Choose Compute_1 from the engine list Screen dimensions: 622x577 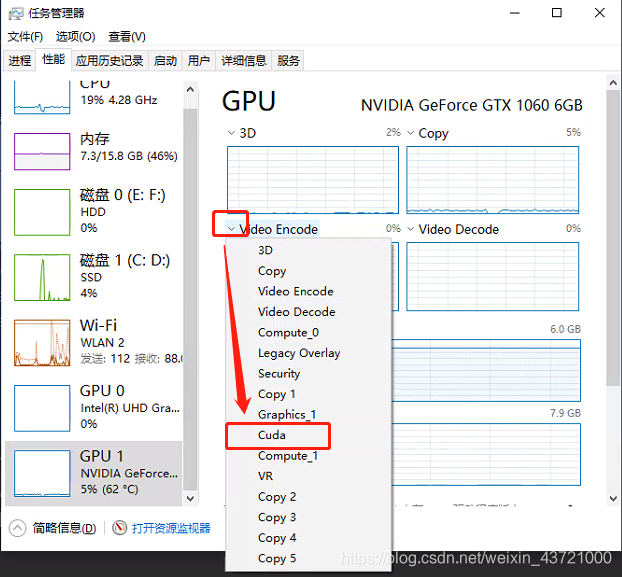coord(308,456)
